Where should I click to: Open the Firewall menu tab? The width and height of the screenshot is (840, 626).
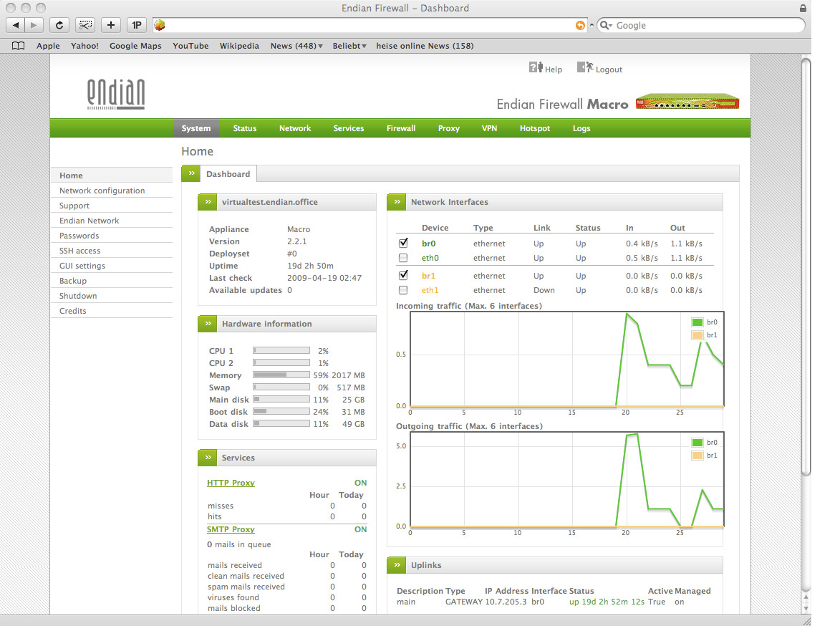401,128
